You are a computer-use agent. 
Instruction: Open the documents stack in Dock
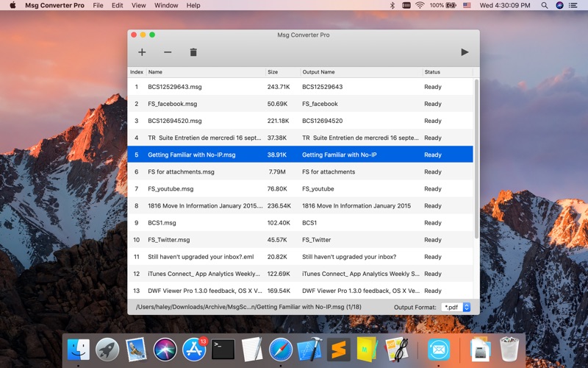coord(481,349)
